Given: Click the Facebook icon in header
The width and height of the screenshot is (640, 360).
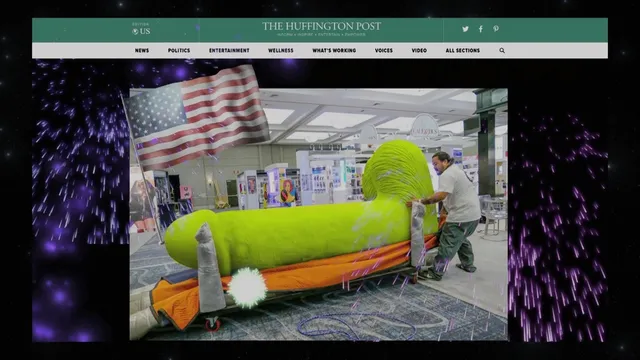Looking at the screenshot, I should (481, 29).
